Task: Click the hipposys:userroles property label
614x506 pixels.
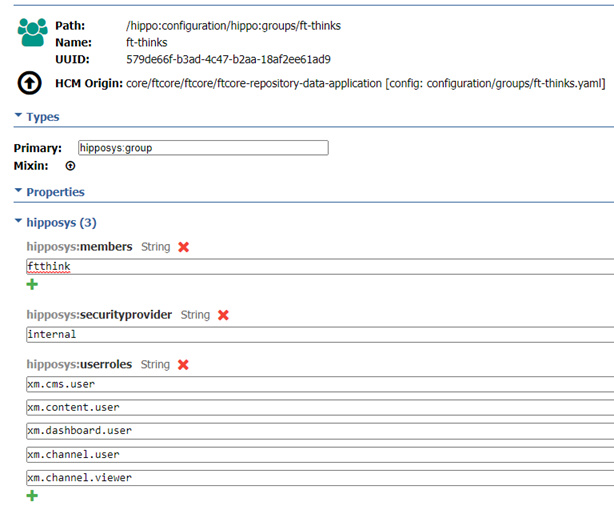Action: click(79, 364)
